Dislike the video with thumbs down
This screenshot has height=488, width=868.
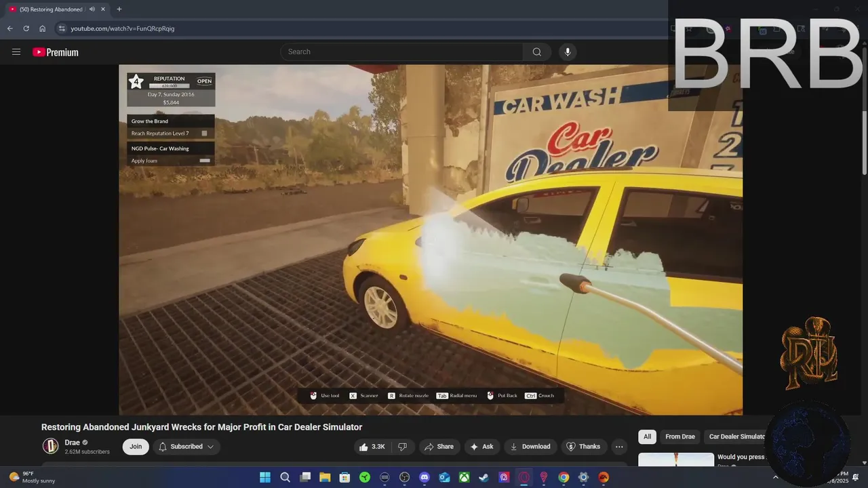click(402, 447)
